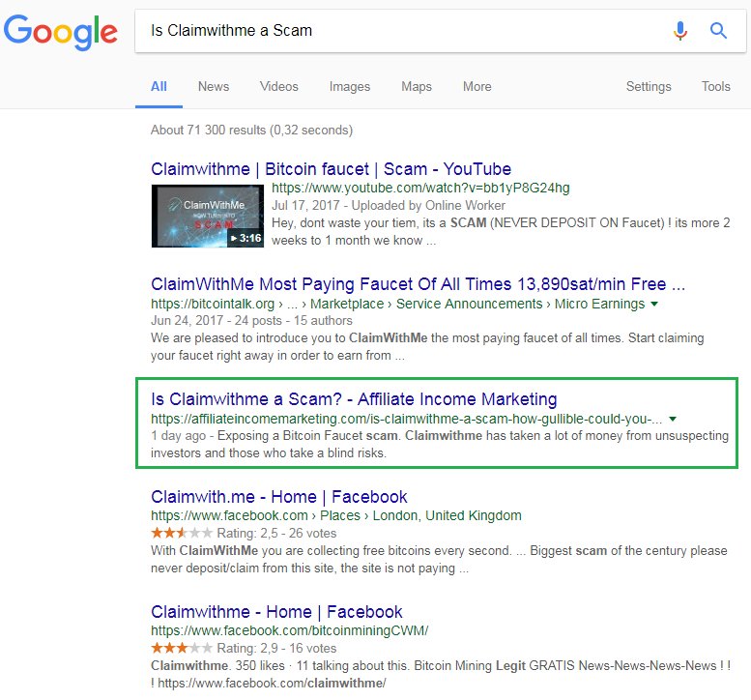Click the Google logo
This screenshot has height=700, width=751.
click(60, 32)
